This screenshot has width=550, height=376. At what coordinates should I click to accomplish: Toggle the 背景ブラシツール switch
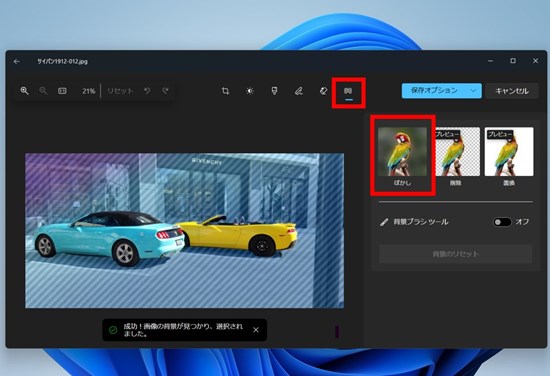coord(502,222)
